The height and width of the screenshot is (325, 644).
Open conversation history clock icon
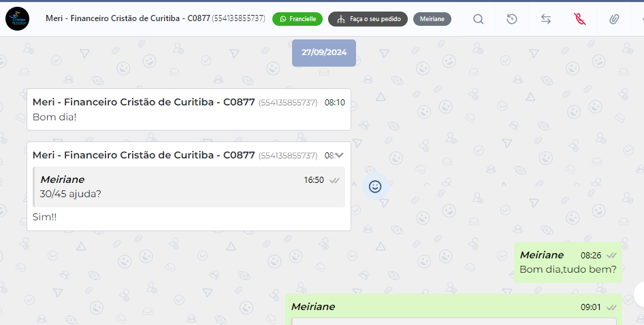pyautogui.click(x=512, y=19)
